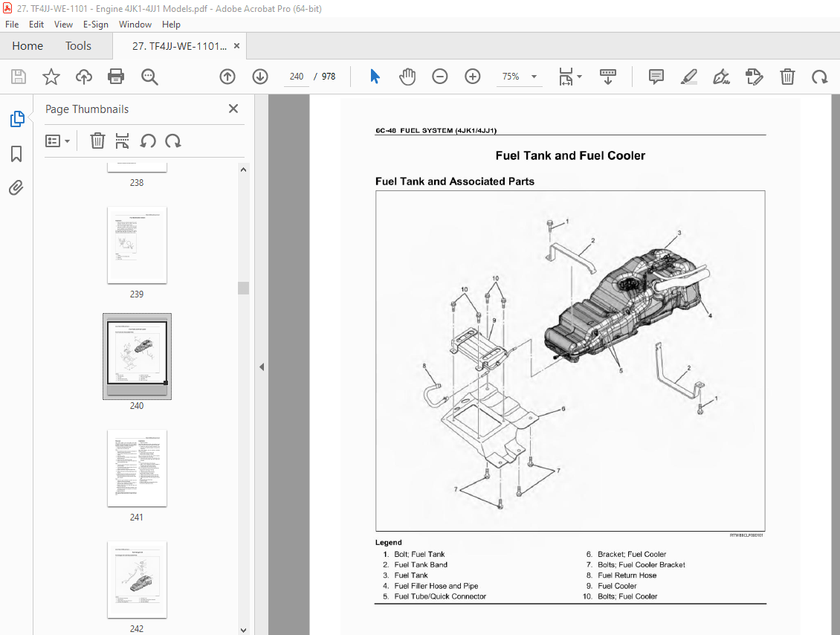
Task: Select the Highlight text tool
Action: 688,77
